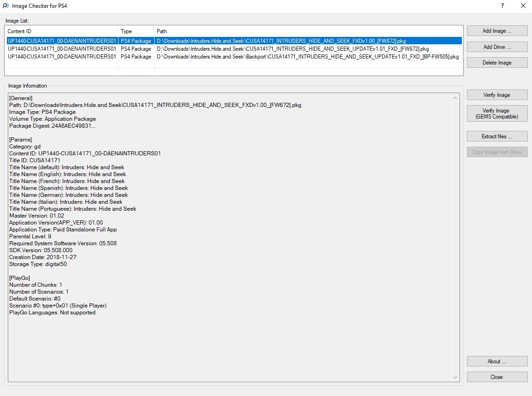The image size is (532, 396).
Task: Click the Storage Type: digital50 line
Action: (38, 264)
